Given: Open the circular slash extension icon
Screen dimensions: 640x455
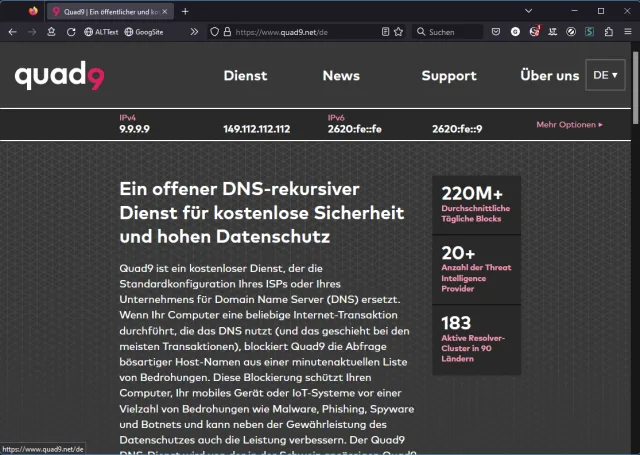Looking at the screenshot, I should pos(571,32).
